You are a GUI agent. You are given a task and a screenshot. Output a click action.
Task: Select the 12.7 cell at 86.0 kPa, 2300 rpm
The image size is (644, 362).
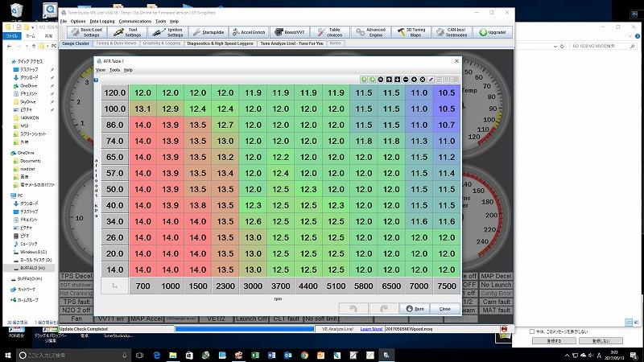click(225, 125)
